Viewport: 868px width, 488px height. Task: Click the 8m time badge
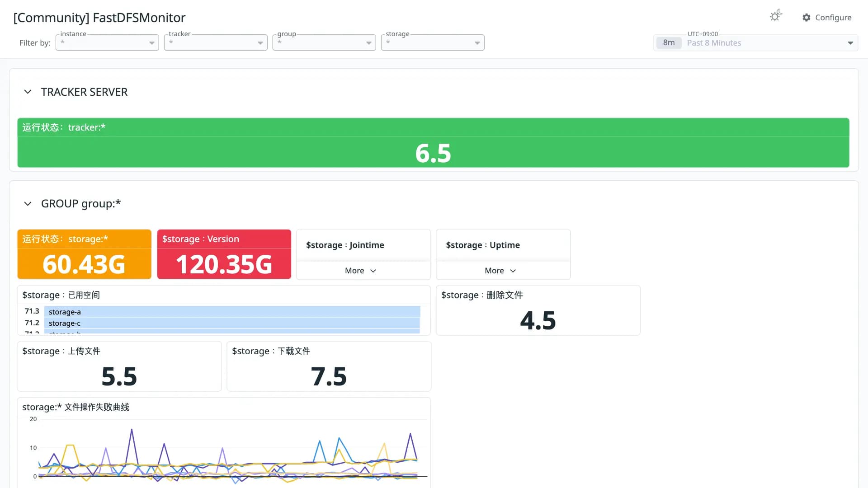pyautogui.click(x=669, y=43)
